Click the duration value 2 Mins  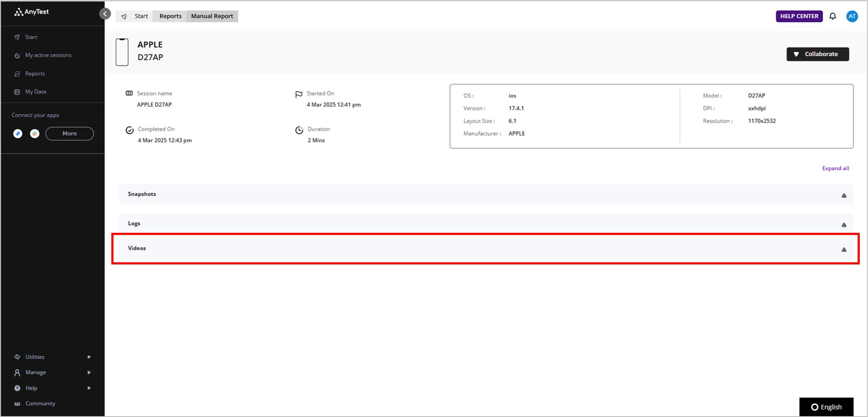[316, 140]
